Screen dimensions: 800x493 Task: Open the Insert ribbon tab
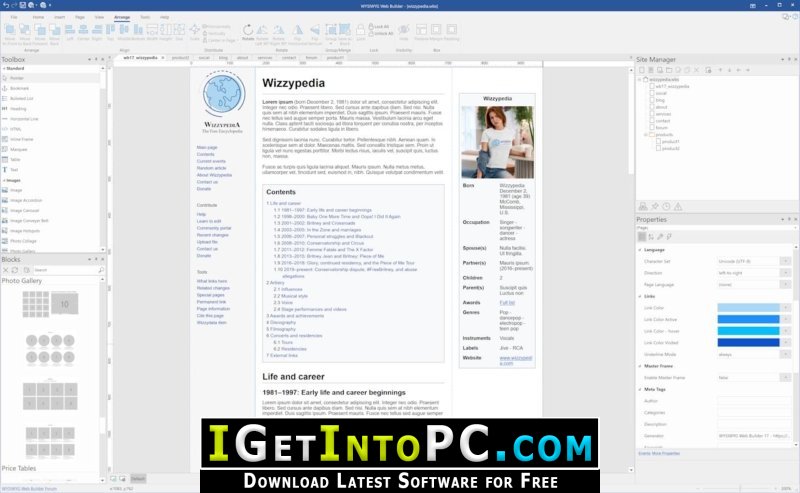(x=60, y=17)
